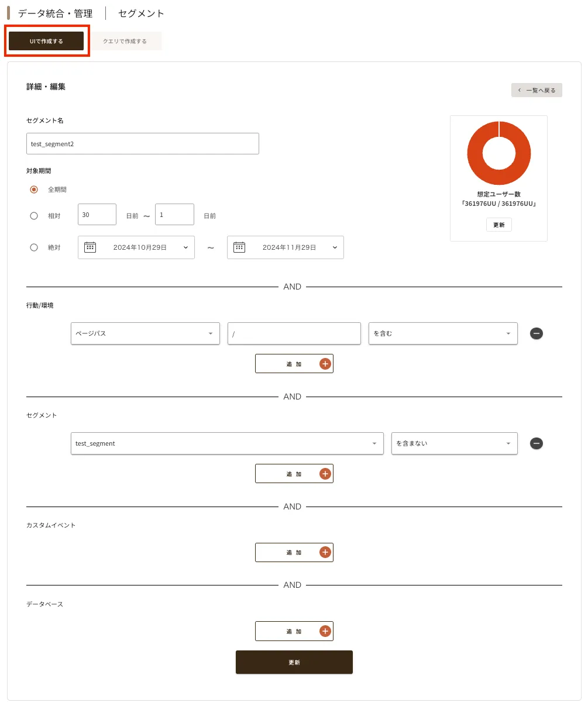
Task: Open the ページパス dropdown
Action: pyautogui.click(x=145, y=333)
